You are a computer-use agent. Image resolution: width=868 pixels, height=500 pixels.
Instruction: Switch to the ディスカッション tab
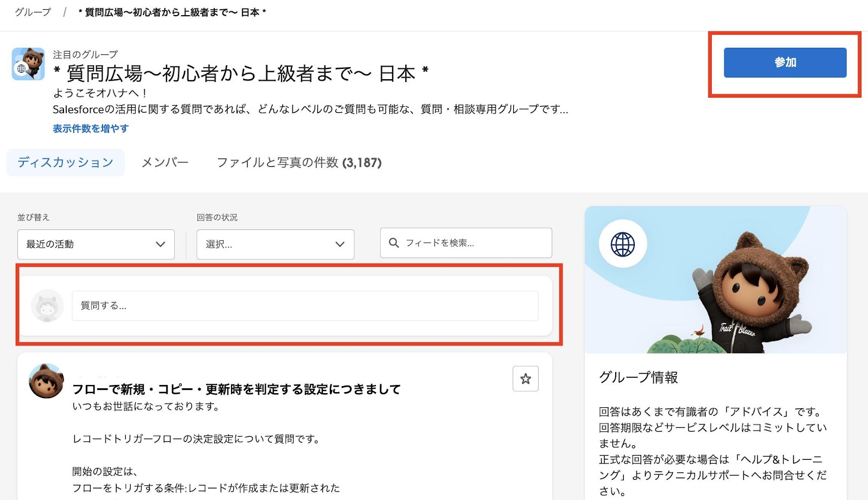[x=66, y=162]
